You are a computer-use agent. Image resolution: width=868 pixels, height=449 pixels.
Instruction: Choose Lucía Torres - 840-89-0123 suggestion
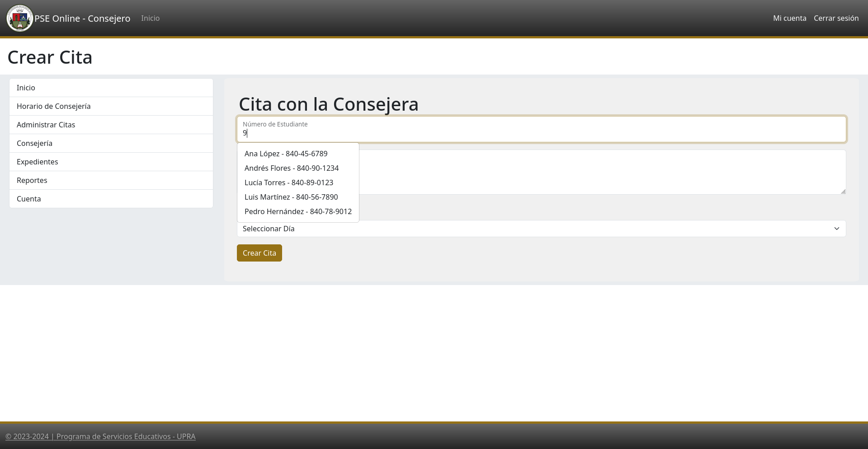[x=298, y=182]
